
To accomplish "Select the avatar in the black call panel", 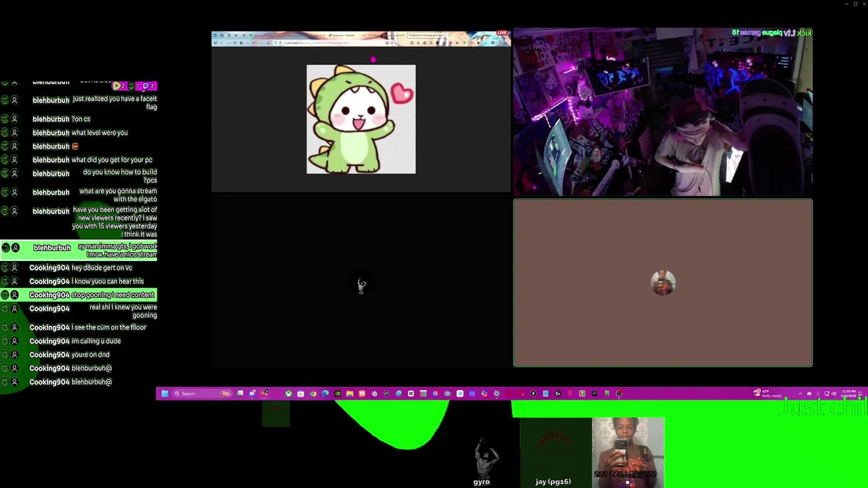I will pos(361,285).
